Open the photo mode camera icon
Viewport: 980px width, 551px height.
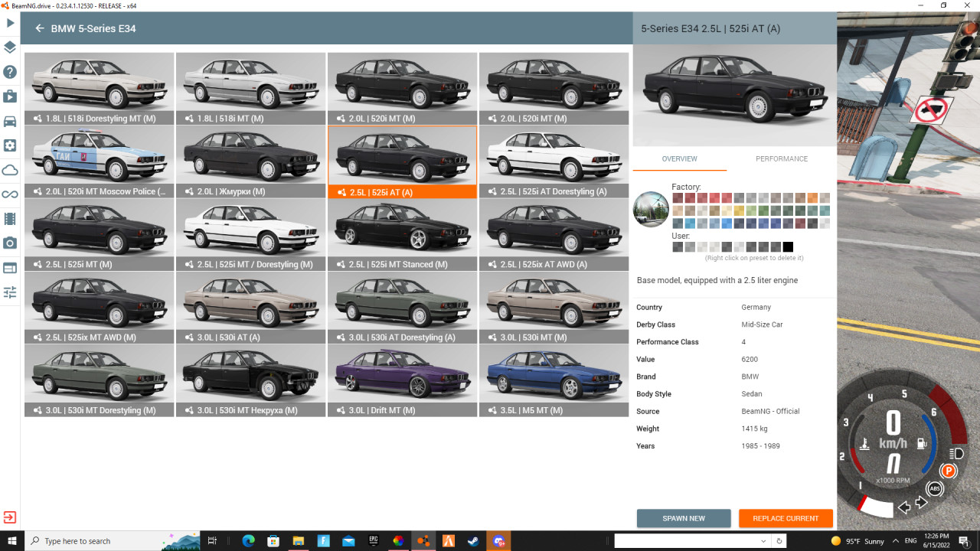(10, 243)
